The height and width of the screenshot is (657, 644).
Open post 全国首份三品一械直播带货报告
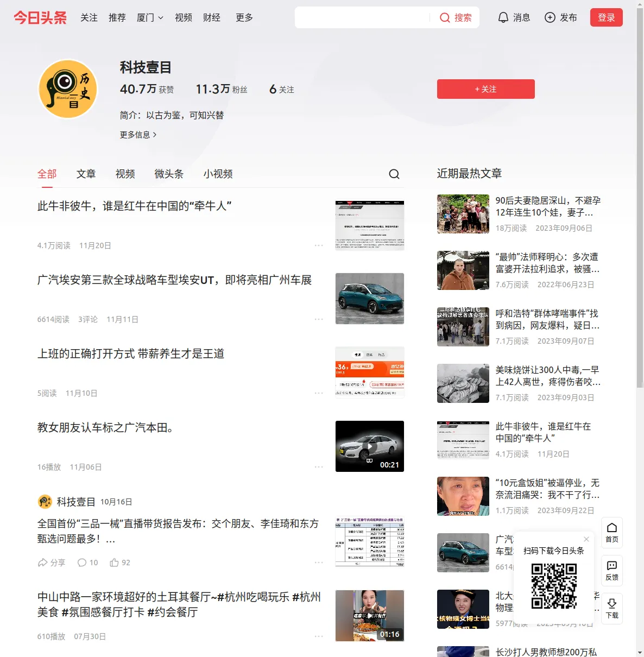pyautogui.click(x=178, y=531)
